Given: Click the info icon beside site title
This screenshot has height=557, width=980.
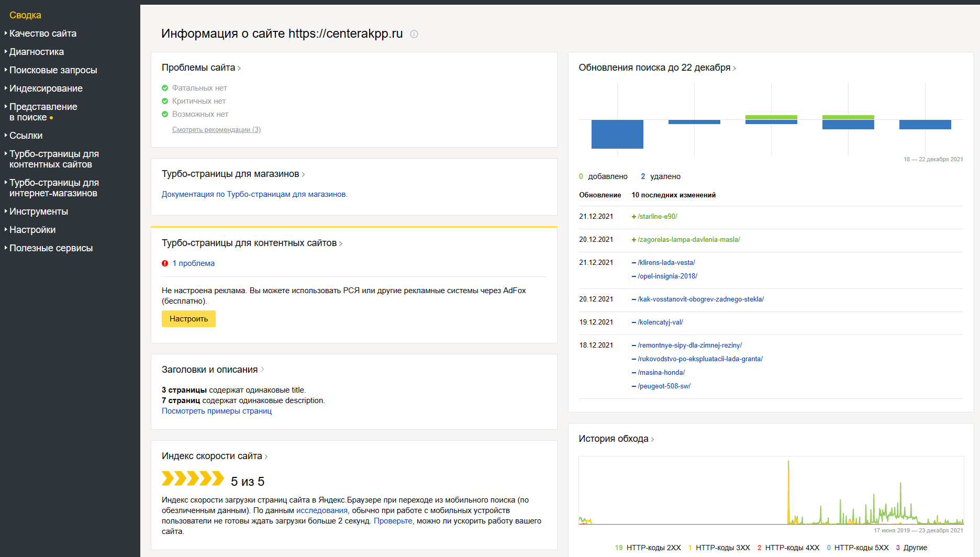Looking at the screenshot, I should 414,34.
